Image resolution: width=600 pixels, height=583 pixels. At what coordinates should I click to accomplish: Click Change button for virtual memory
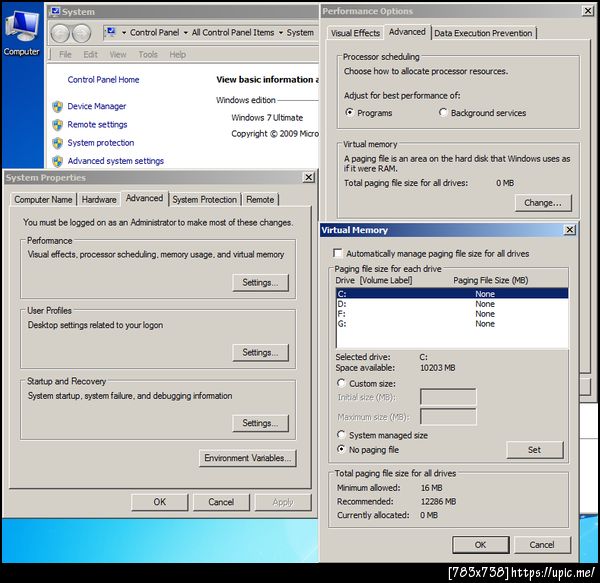tap(543, 203)
